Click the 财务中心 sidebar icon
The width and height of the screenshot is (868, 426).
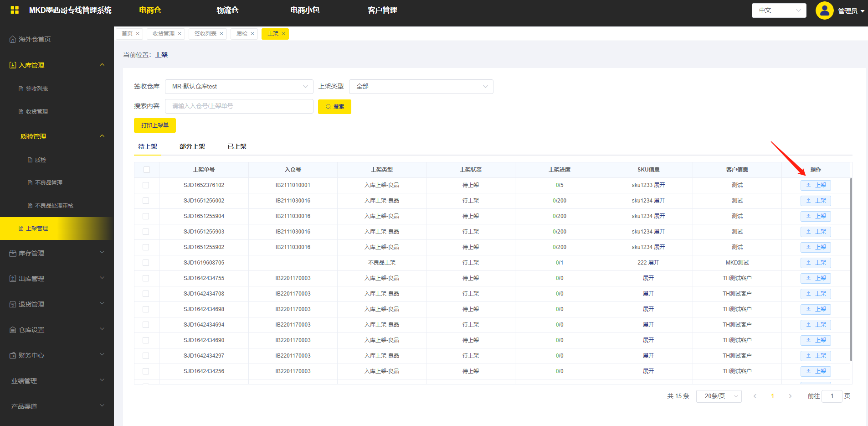click(x=13, y=356)
